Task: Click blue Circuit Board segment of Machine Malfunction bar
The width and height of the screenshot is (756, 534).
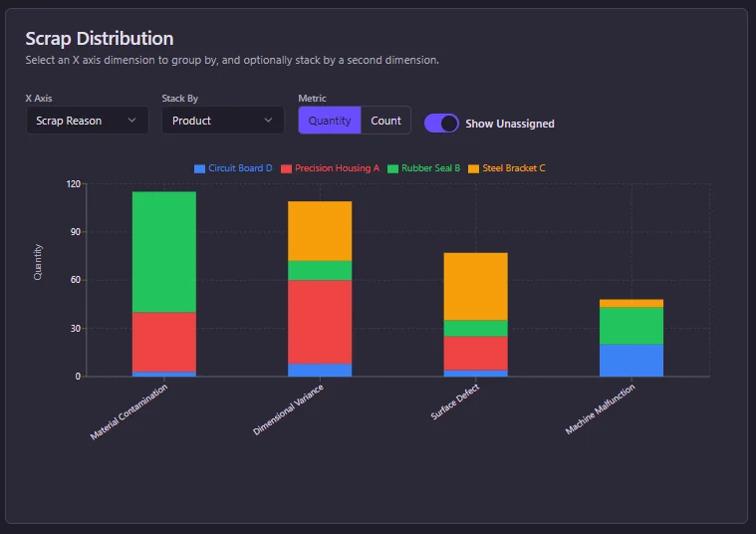Action: [631, 361]
